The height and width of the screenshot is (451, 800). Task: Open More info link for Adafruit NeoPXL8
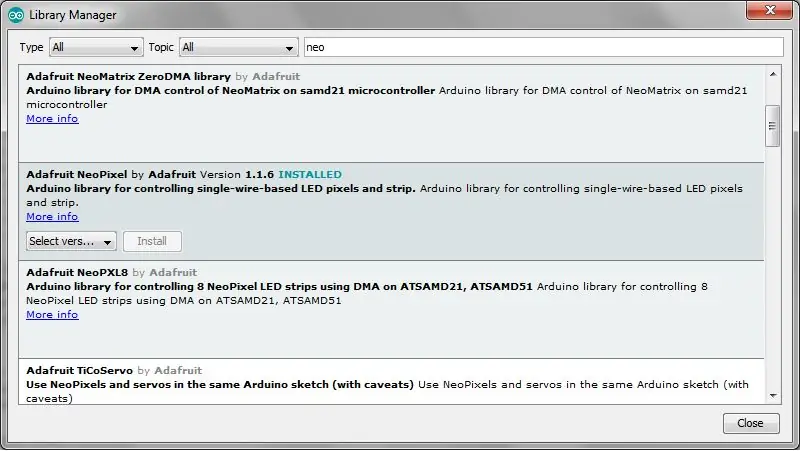[52, 314]
